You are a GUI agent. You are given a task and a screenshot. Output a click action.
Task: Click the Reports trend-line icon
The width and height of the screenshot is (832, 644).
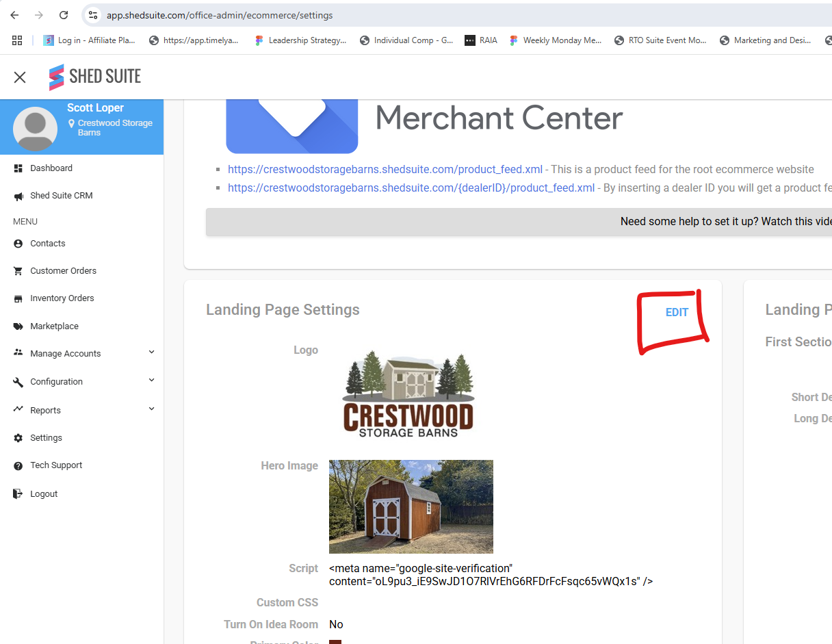click(18, 410)
